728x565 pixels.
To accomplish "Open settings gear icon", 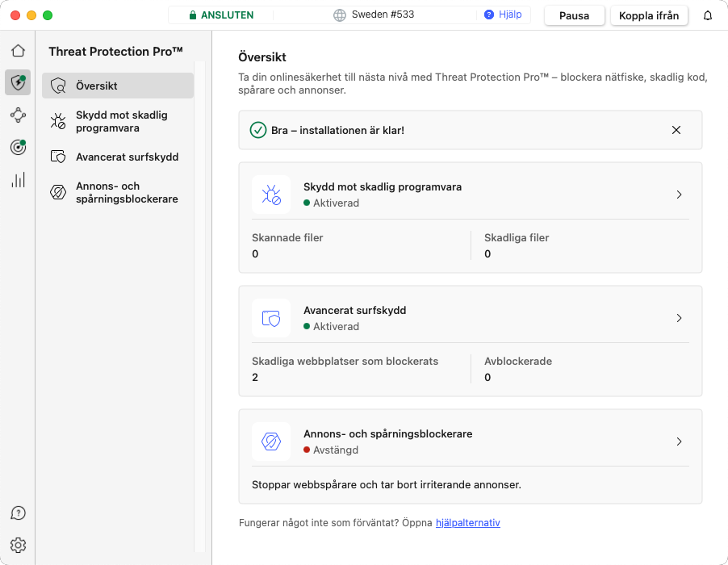I will pyautogui.click(x=18, y=545).
